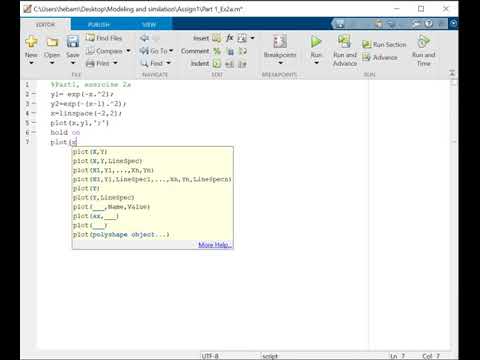Viewport: 480px width, 360px height.
Task: Toggle the breakpoint dash on line 5
Action: click(x=34, y=123)
